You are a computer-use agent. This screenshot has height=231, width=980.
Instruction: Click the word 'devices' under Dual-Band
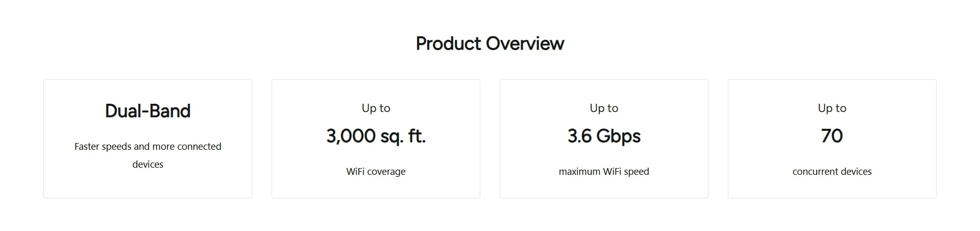(148, 165)
